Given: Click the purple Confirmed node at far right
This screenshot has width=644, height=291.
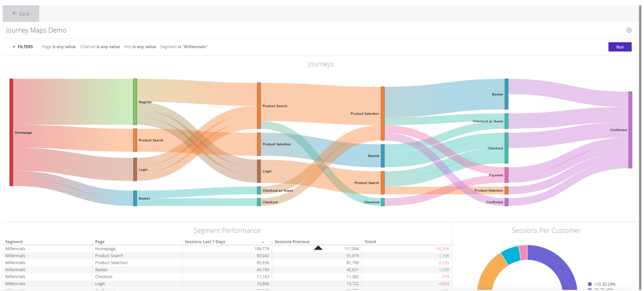Looking at the screenshot, I should click(630, 130).
